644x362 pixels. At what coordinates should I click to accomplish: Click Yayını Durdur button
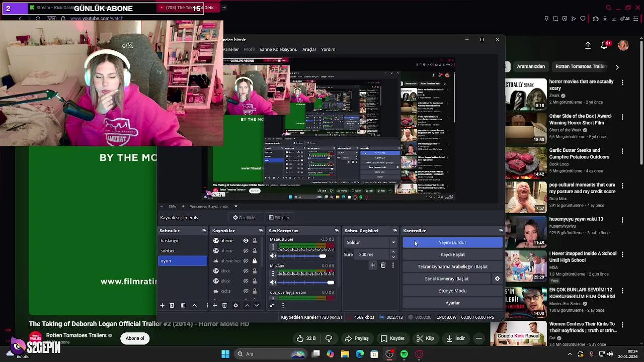(x=452, y=242)
